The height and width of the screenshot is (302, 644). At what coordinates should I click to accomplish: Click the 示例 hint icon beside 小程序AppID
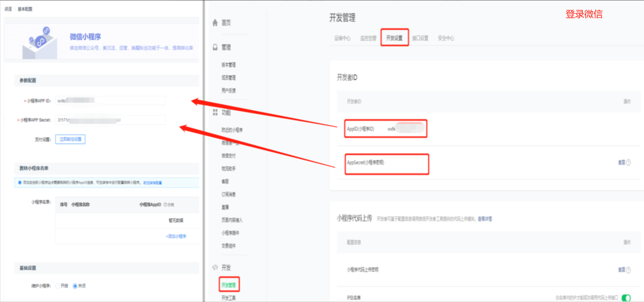point(165,205)
